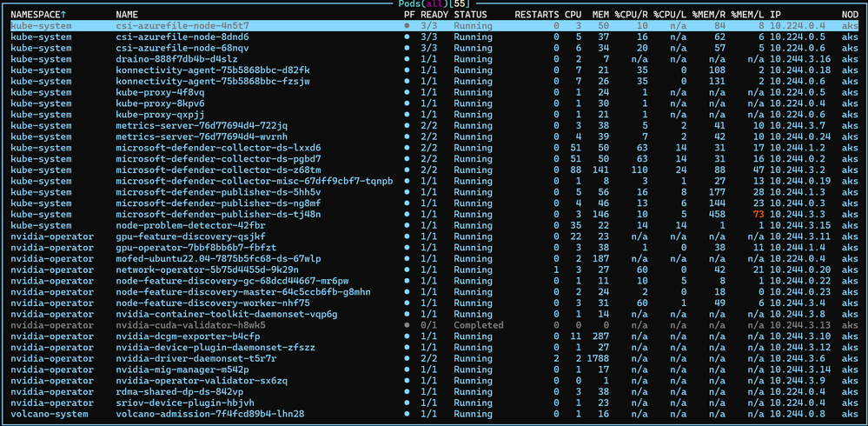Select pod kube-proxy-8kpv6
The height and width of the screenshot is (426, 868).
tap(434, 103)
